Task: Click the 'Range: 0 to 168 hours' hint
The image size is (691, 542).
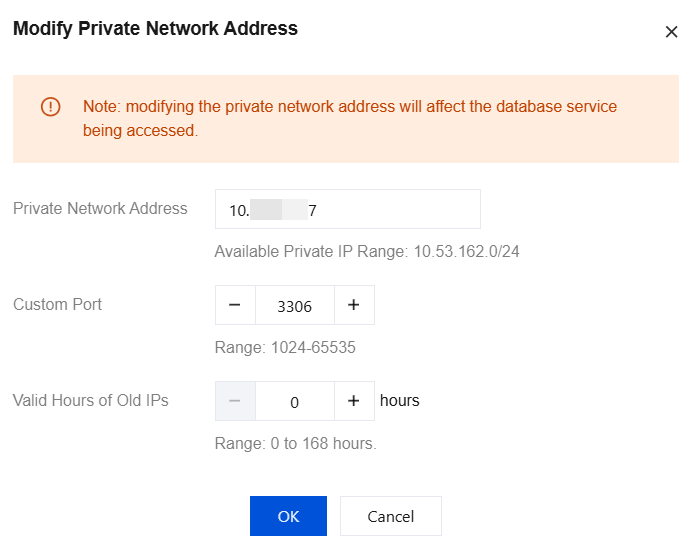Action: 295,443
